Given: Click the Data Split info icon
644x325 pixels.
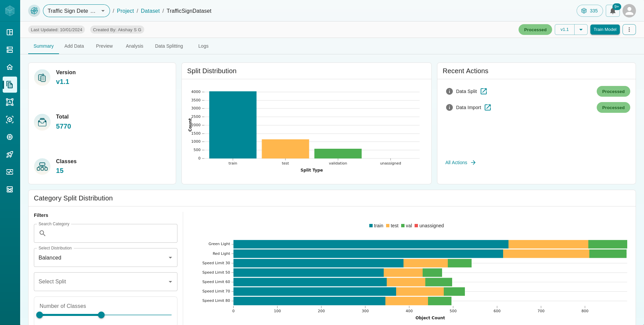Looking at the screenshot, I should [449, 91].
